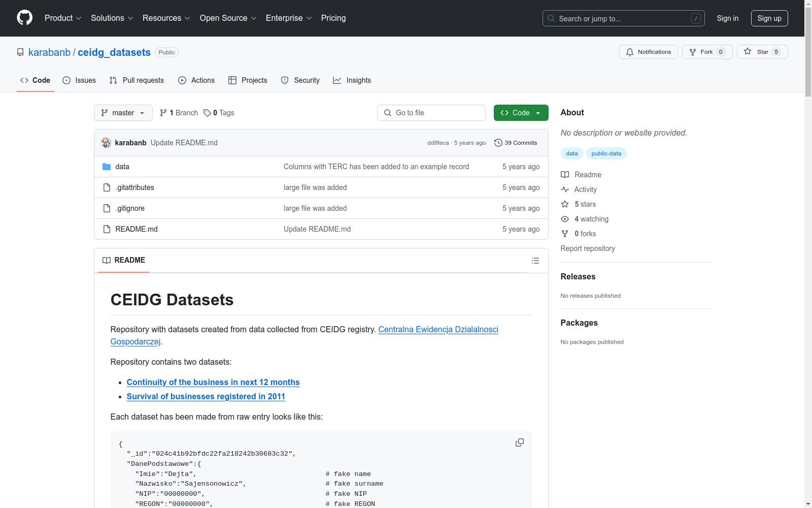
Task: Open the master branch dropdown
Action: pos(123,113)
